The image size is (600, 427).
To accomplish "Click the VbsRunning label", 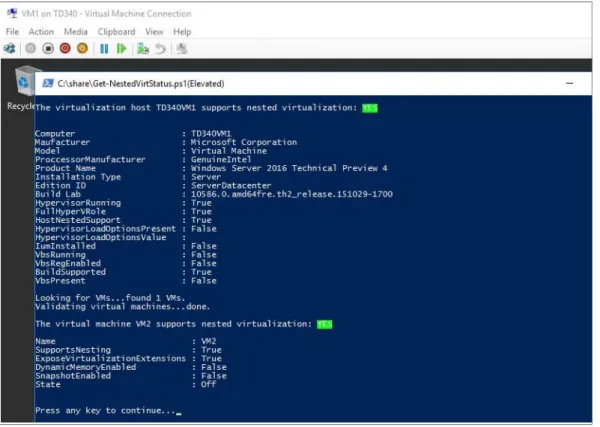I will tap(60, 255).
